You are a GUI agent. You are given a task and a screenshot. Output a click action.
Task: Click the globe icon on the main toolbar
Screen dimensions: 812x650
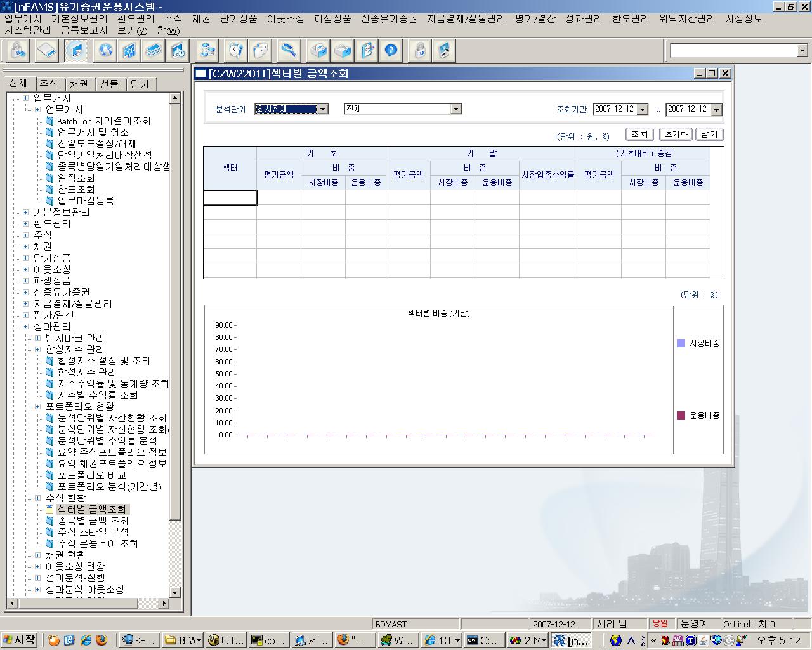click(105, 50)
